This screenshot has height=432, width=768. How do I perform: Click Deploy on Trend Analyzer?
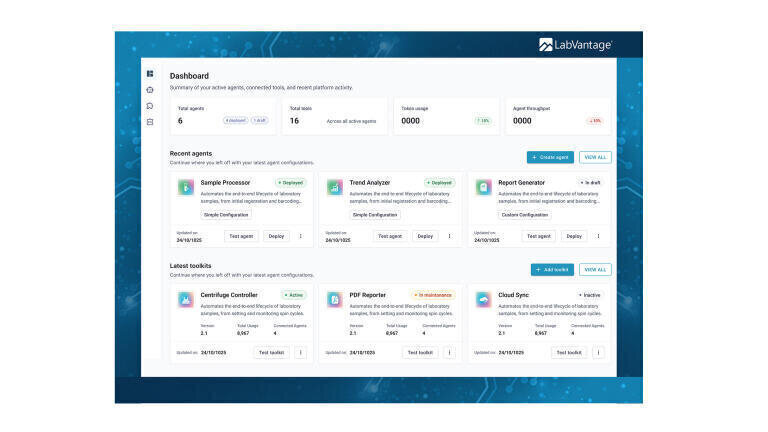425,236
